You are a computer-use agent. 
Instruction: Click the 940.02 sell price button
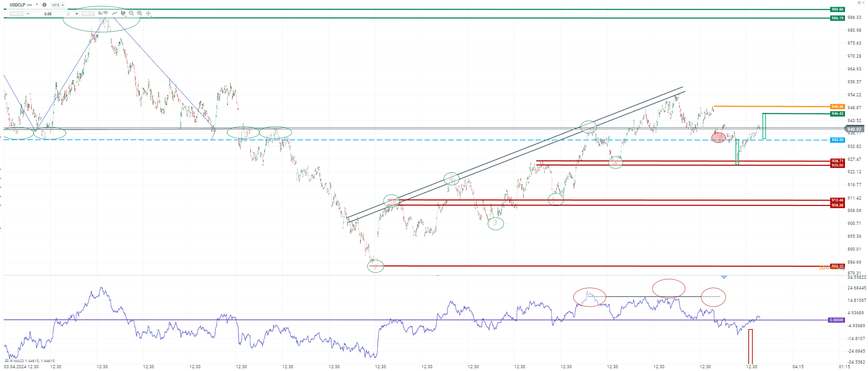tap(16, 14)
